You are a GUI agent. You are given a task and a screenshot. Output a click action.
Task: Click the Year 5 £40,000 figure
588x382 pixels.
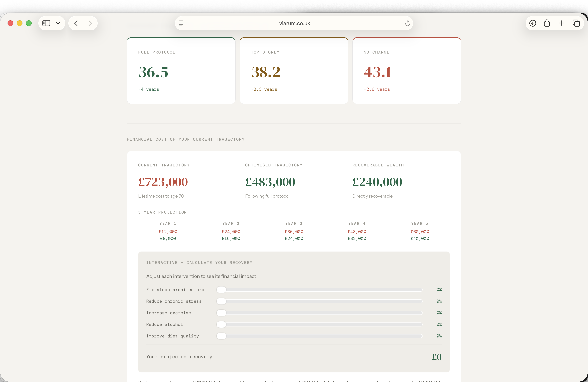coord(420,239)
